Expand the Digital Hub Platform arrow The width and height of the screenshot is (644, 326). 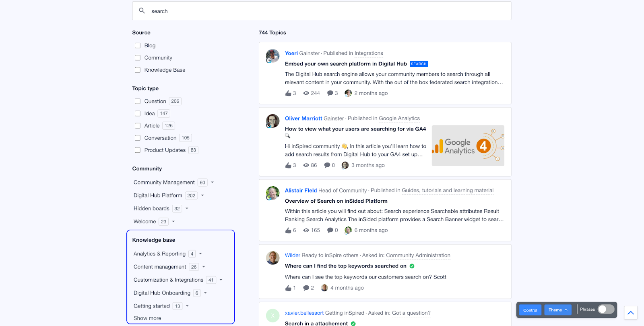click(202, 195)
